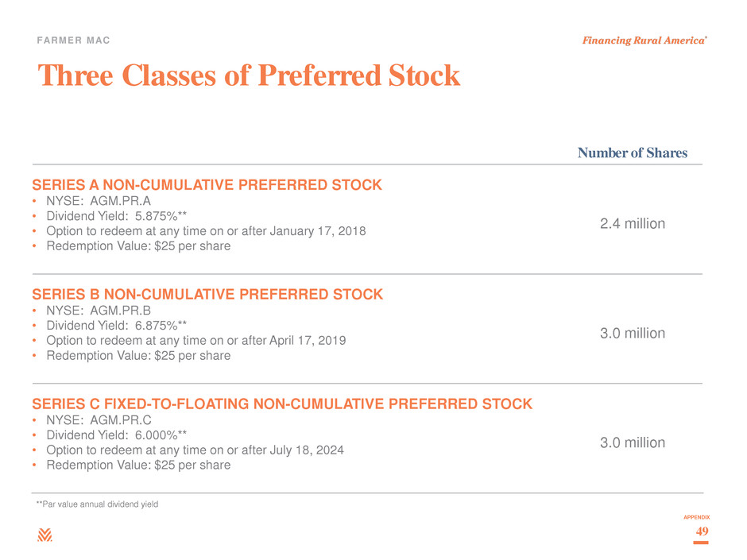Select the 5.875% dividend yield line

[x=116, y=216]
